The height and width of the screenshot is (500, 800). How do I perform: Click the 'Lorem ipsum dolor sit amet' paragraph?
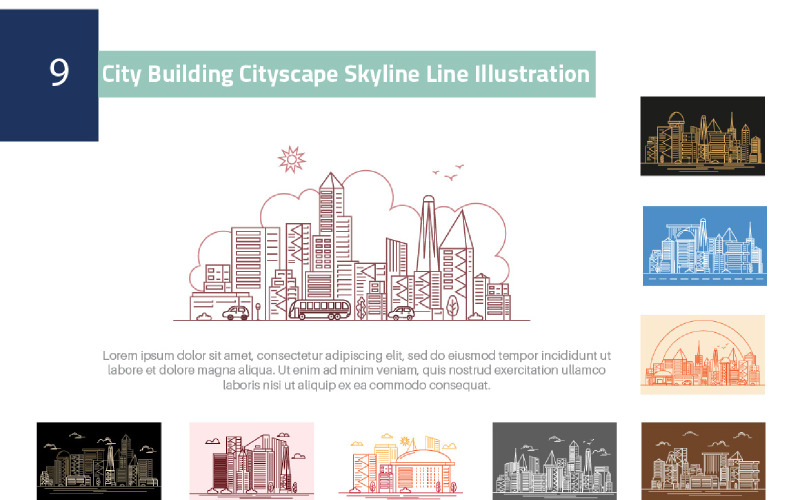357,370
